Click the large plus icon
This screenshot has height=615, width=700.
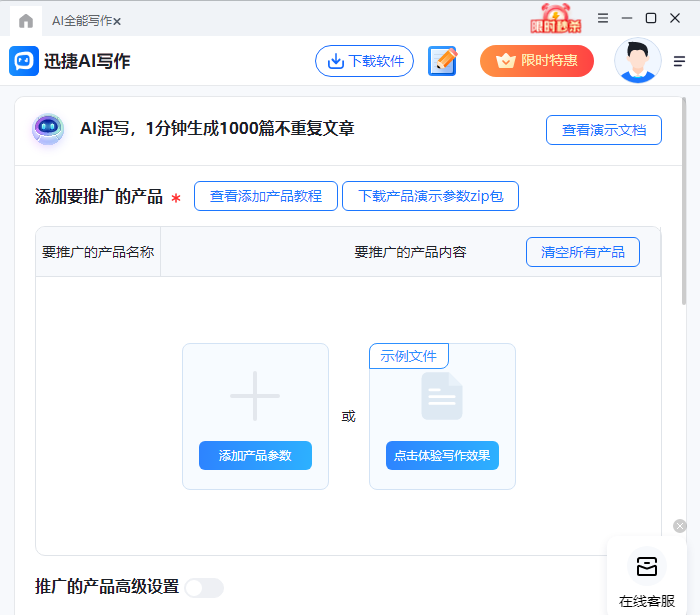(255, 395)
